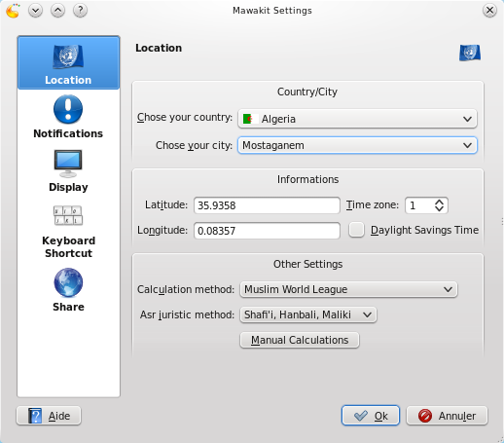Open Asr juristic method dropdown

[x=308, y=314]
